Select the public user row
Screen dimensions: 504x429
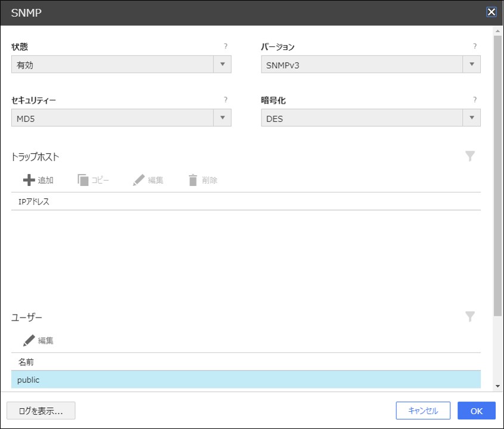245,380
